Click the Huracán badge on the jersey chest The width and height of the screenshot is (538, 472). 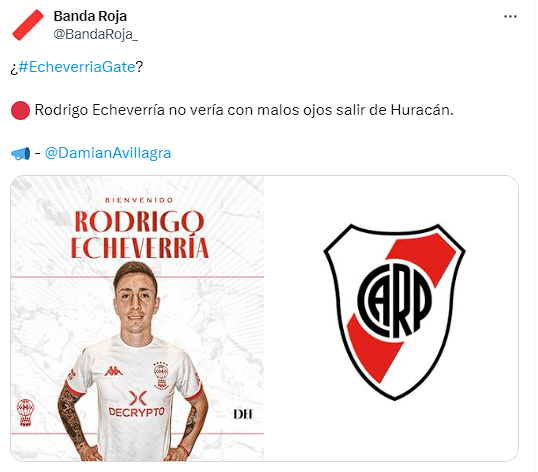[161, 375]
